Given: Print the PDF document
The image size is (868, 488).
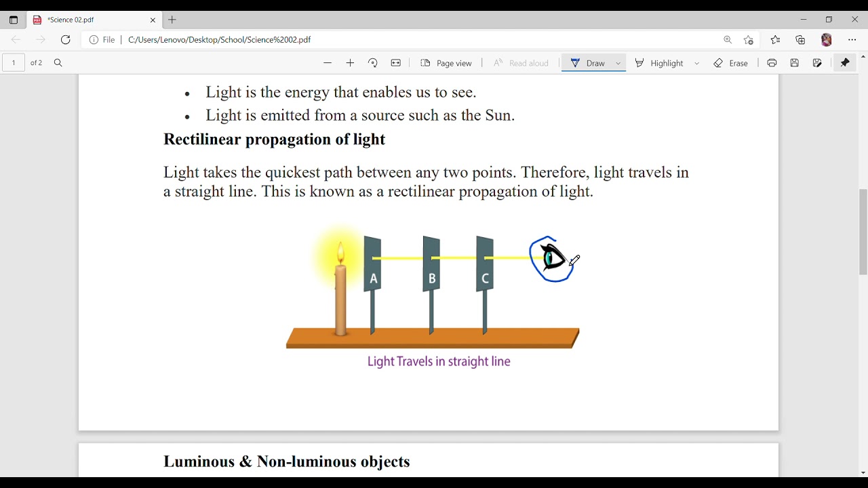Looking at the screenshot, I should point(772,63).
